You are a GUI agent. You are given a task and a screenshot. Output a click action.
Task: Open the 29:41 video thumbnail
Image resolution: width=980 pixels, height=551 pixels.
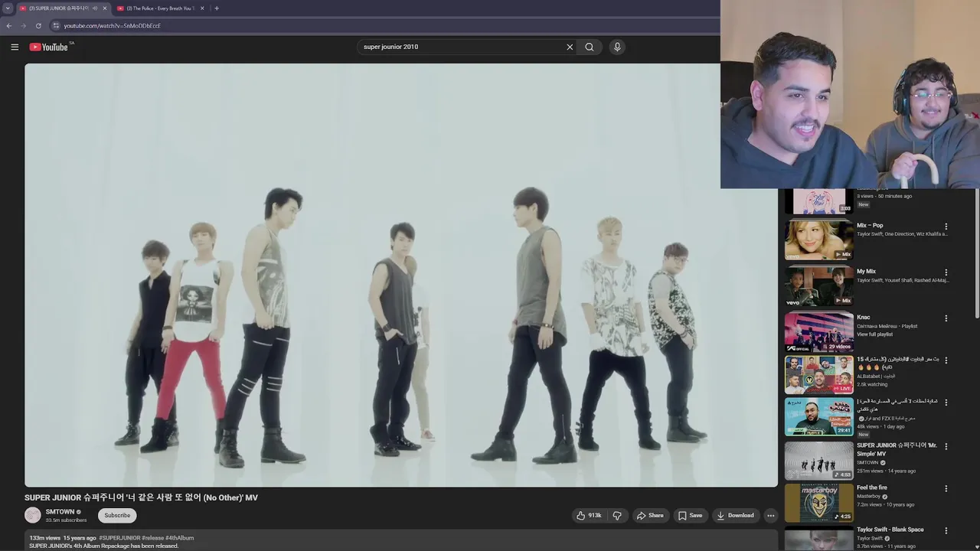[x=818, y=416]
